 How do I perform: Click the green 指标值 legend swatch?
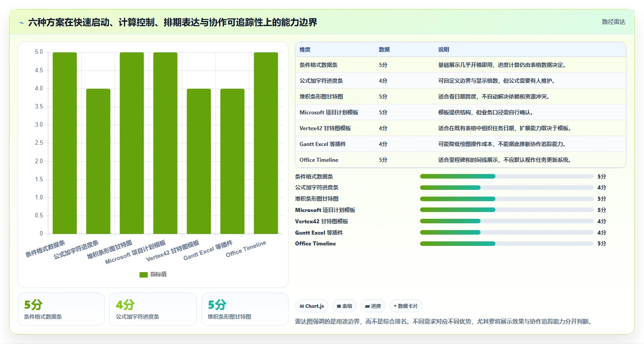pyautogui.click(x=144, y=275)
